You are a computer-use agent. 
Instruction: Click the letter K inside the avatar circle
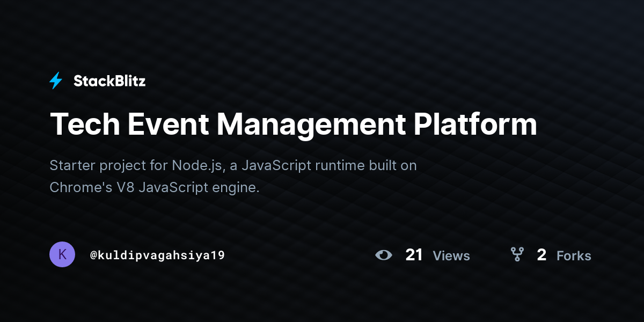[x=62, y=254]
